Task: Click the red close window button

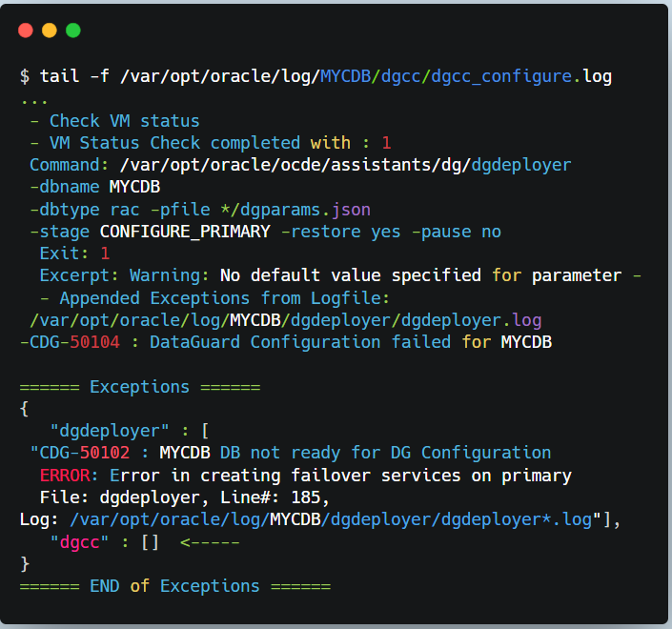Action: click(27, 30)
